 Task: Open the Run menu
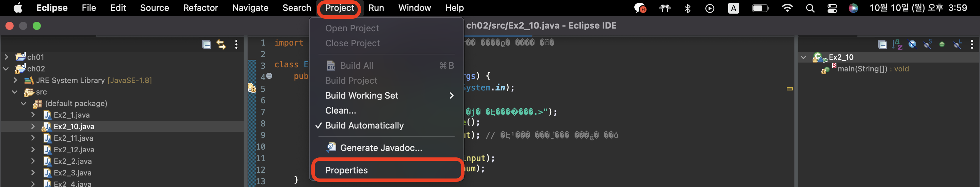(376, 8)
